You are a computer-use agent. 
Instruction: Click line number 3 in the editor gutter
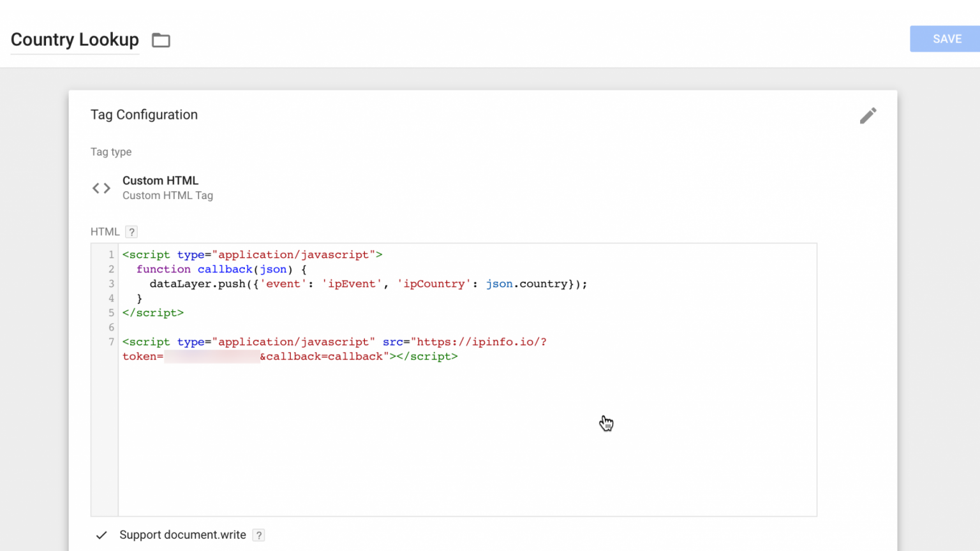(111, 284)
